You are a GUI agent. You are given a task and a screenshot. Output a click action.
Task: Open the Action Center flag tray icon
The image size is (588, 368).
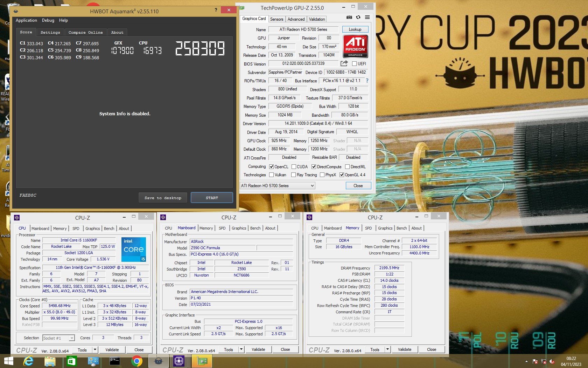point(535,361)
